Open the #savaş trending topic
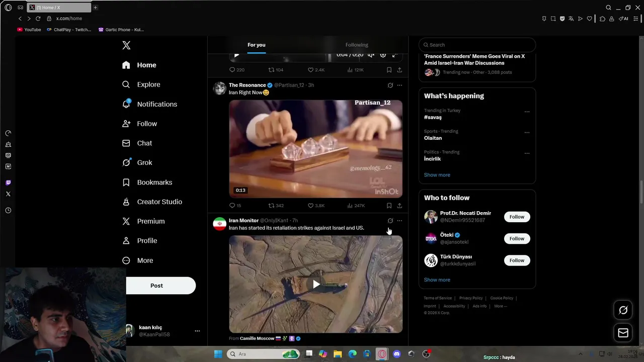 point(433,117)
